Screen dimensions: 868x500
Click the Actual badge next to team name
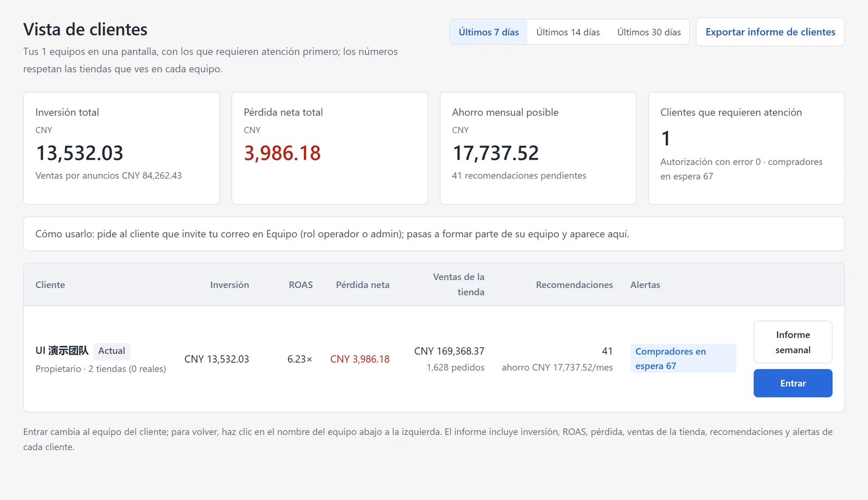(111, 351)
